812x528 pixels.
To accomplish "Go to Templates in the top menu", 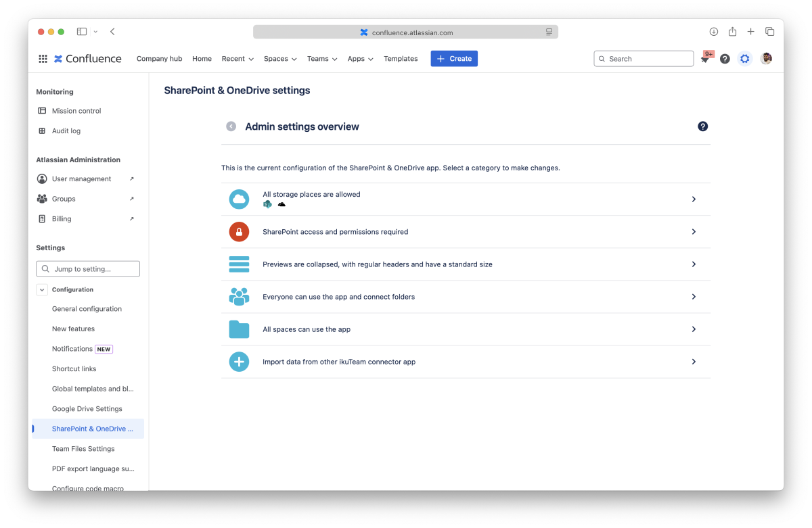I will (x=401, y=59).
